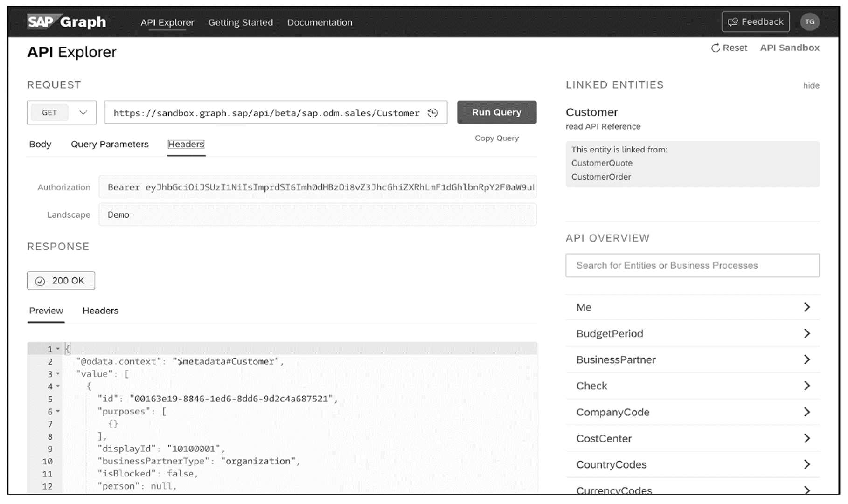Select the request Headers tab

coord(186,144)
